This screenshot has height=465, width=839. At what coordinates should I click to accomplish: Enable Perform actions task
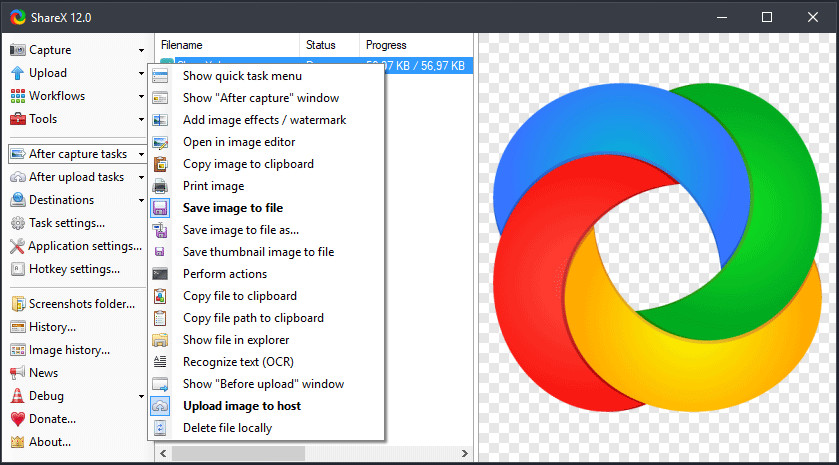tap(266, 274)
